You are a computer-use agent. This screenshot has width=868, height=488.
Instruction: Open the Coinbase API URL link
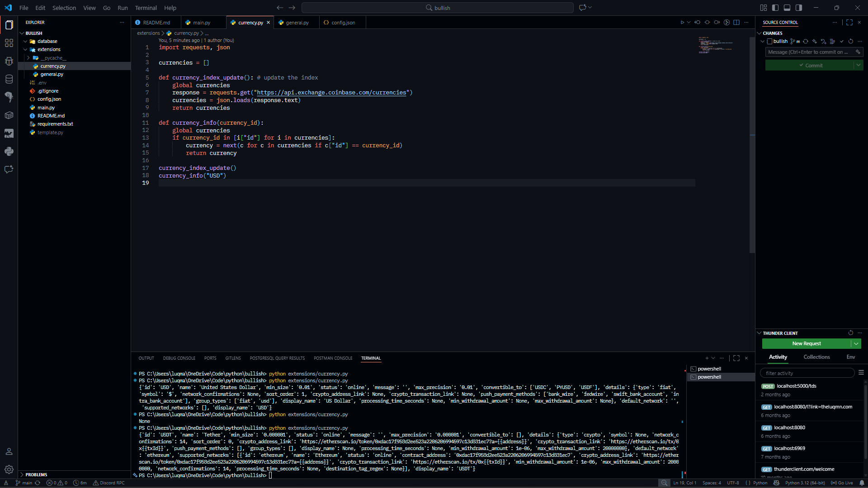[x=331, y=93]
